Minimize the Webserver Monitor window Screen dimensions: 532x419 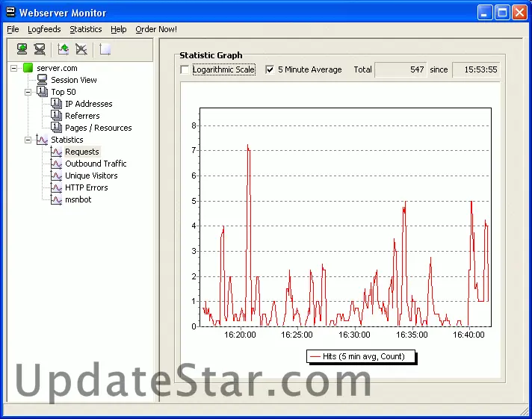tap(484, 13)
